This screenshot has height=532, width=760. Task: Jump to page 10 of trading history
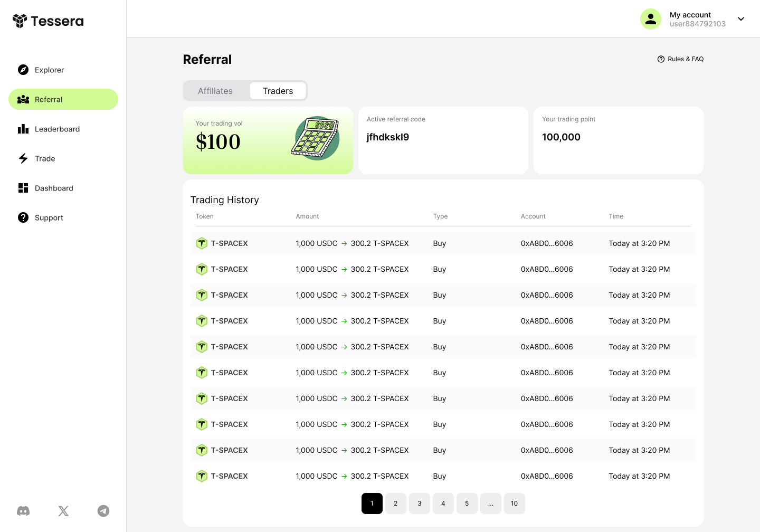coord(514,503)
